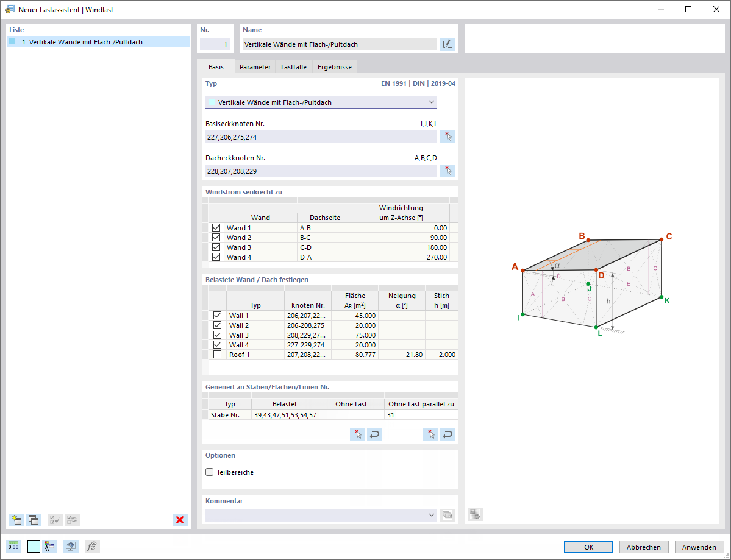This screenshot has width=731, height=560.
Task: Maximize the Windlast dialog window
Action: click(688, 9)
